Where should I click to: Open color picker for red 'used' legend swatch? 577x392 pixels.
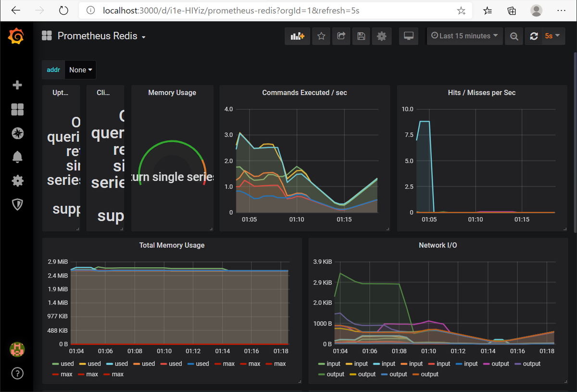(164, 364)
